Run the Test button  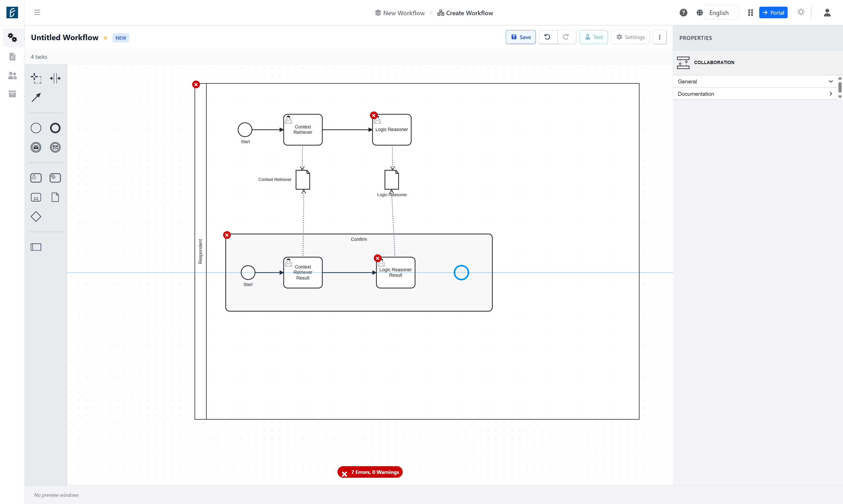pyautogui.click(x=594, y=37)
